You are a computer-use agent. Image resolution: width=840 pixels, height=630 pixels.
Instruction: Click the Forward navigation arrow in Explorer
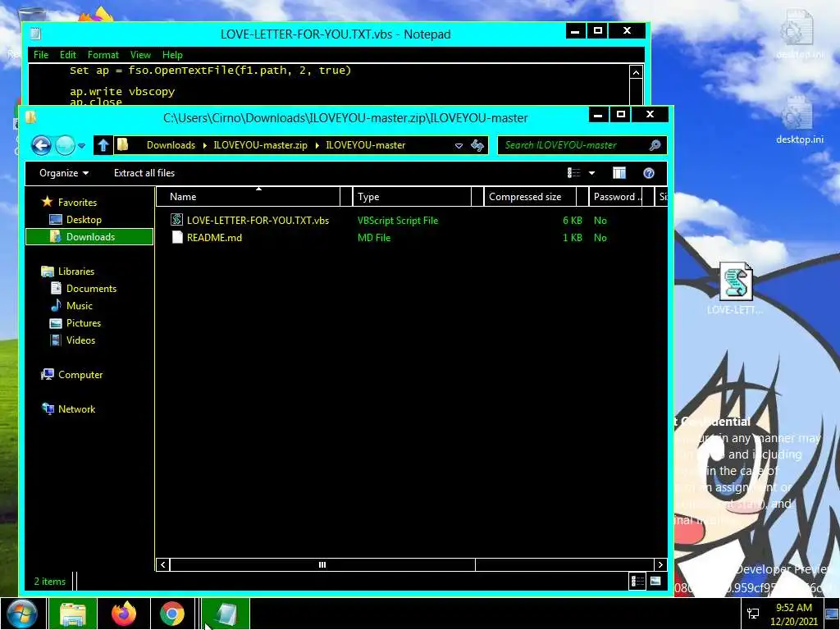pos(66,145)
